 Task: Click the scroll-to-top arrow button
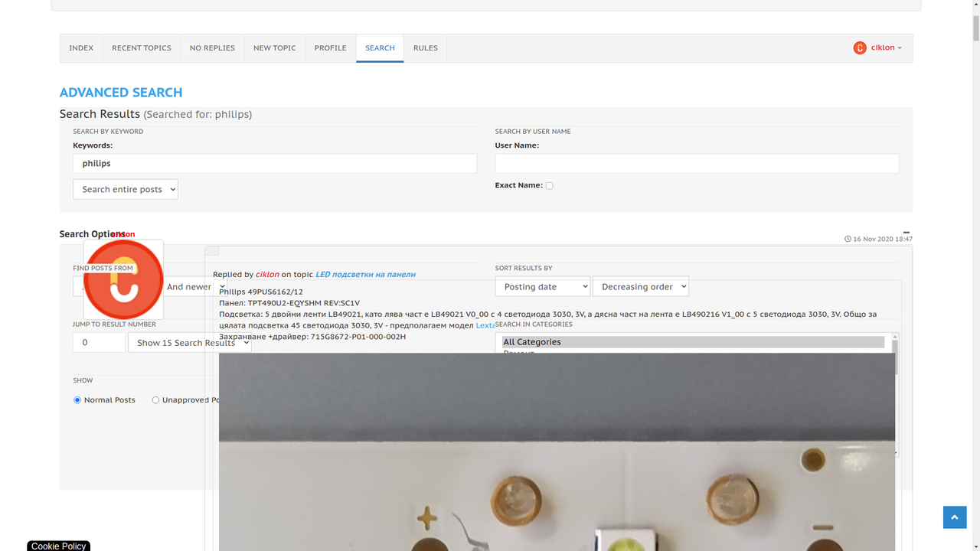(954, 517)
